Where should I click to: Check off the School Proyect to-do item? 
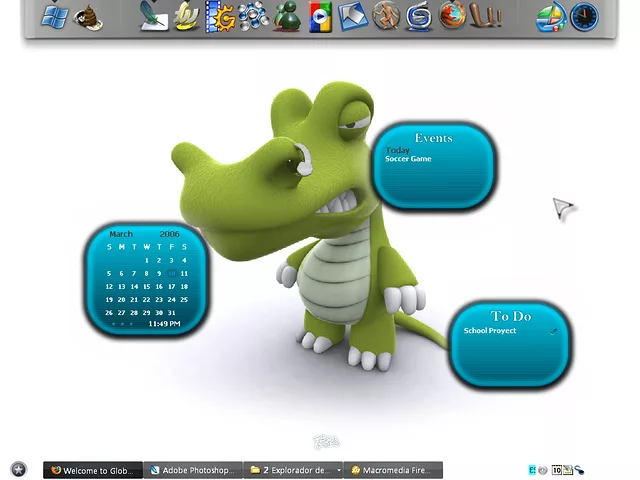point(553,331)
